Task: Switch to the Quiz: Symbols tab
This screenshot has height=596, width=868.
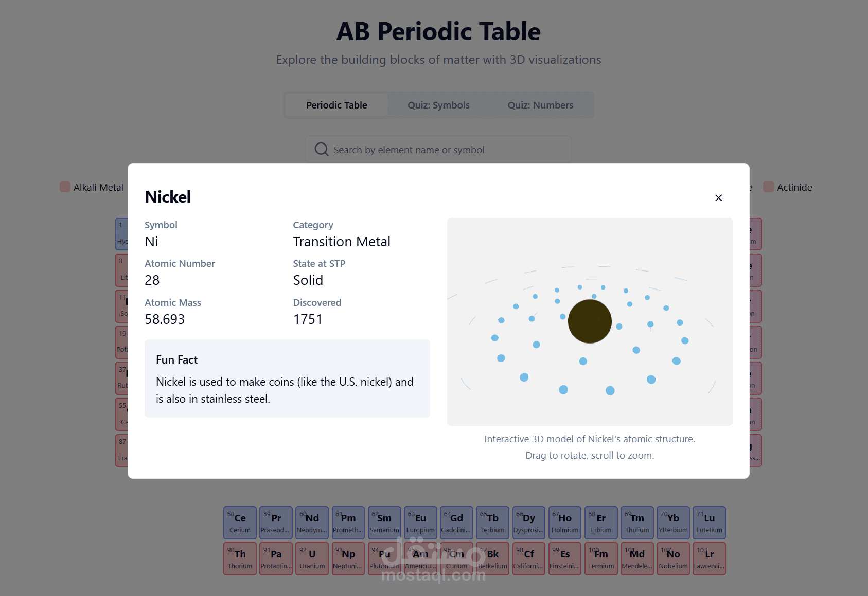Action: click(x=438, y=105)
